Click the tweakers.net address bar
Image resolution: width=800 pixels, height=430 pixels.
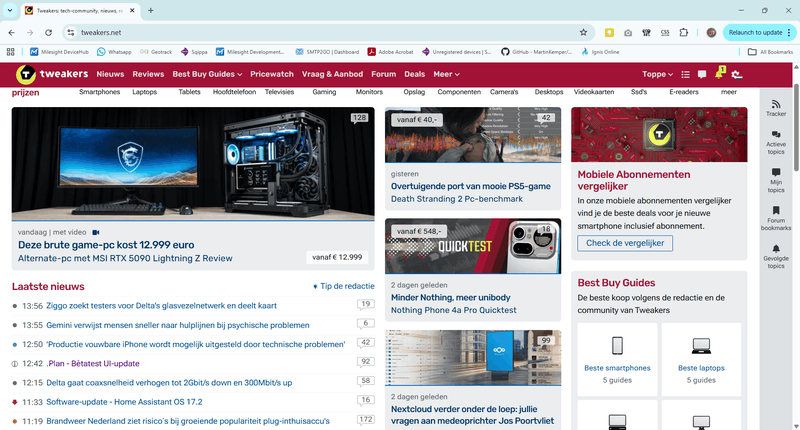(x=327, y=32)
